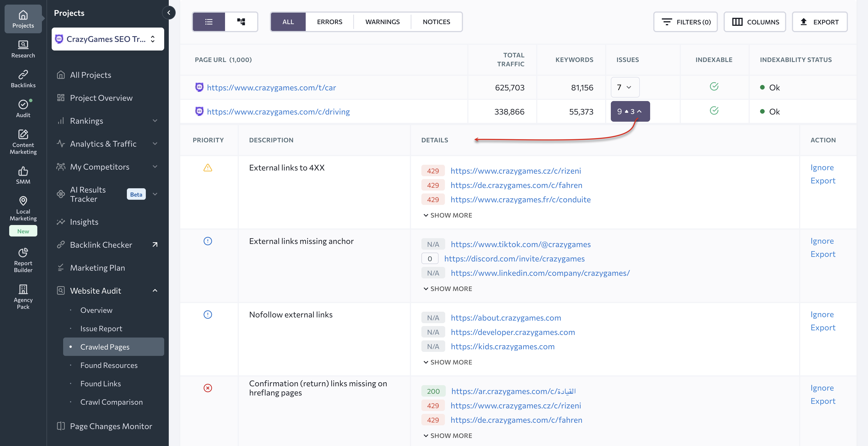Collapse the 9 issues dropdown for /c/driving
The height and width of the screenshot is (446, 868).
tap(630, 111)
